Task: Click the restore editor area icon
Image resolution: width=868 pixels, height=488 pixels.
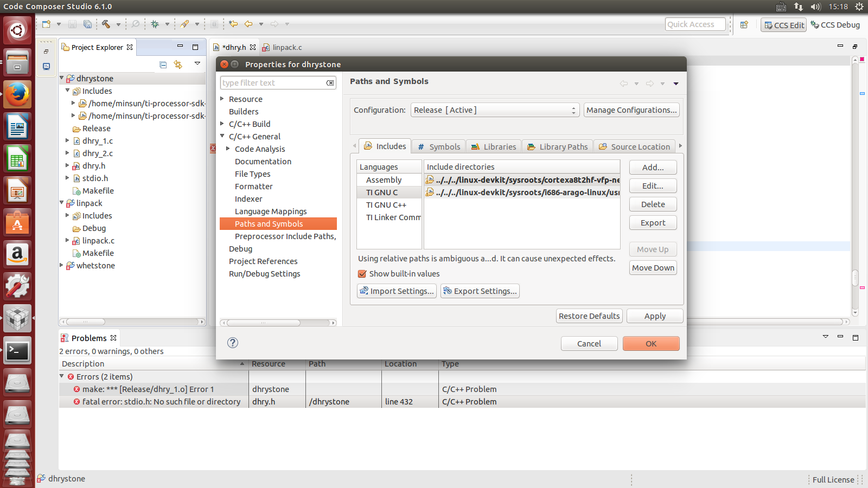Action: coord(855,47)
